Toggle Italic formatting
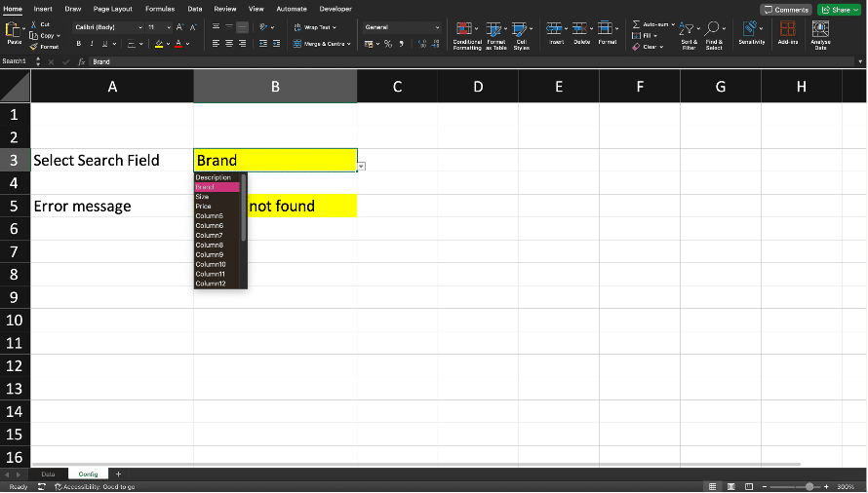This screenshot has width=868, height=493. (92, 44)
